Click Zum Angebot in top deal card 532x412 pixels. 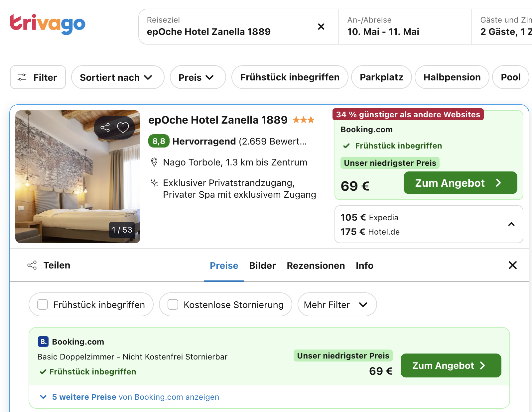point(460,183)
